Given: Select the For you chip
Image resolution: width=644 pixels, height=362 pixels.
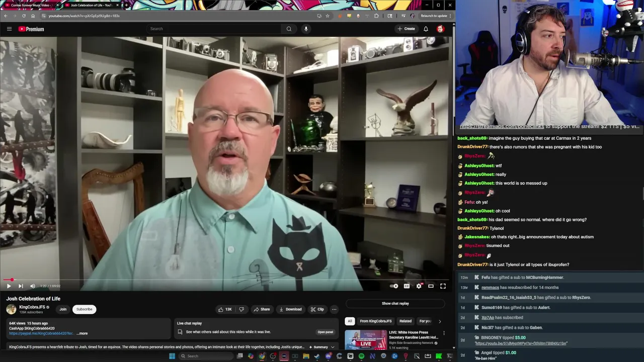Looking at the screenshot, I should tap(426, 321).
